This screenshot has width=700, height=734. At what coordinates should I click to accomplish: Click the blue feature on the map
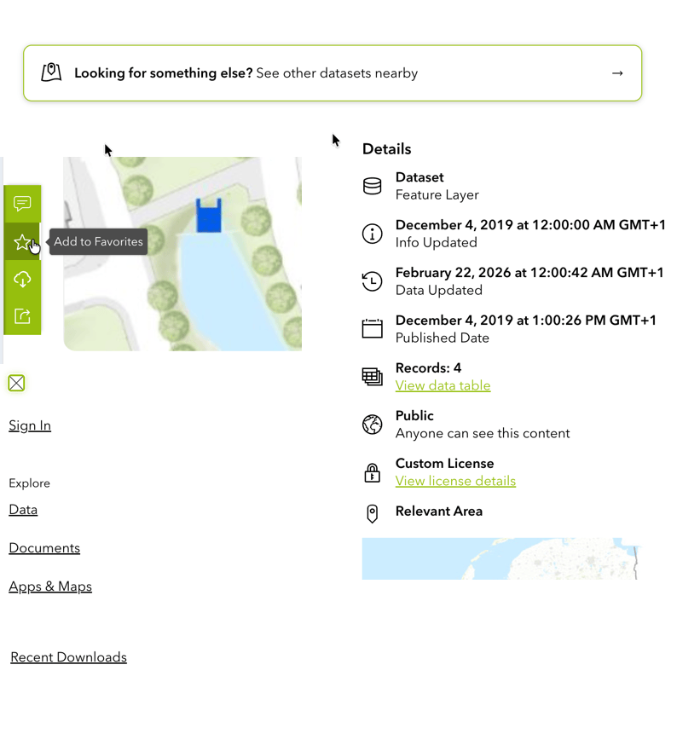(x=209, y=217)
